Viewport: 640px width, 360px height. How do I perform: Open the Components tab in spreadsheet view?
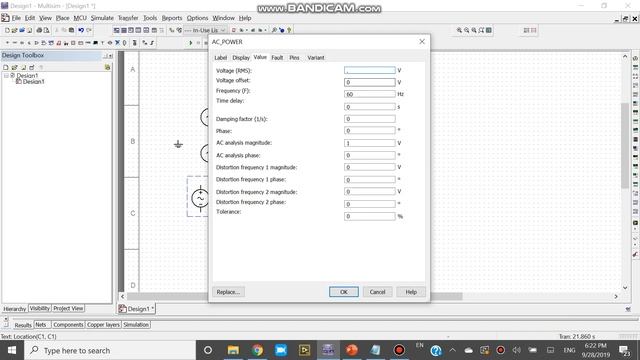pos(68,324)
